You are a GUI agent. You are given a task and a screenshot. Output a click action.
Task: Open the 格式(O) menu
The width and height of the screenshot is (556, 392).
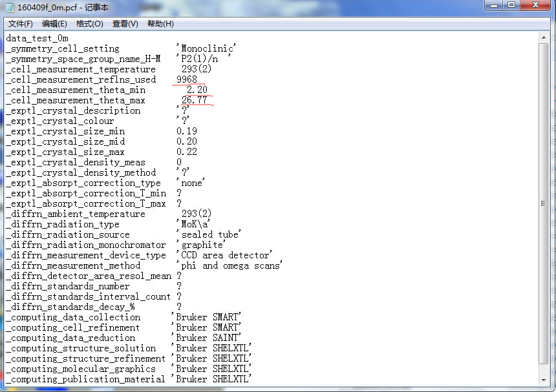(x=90, y=24)
